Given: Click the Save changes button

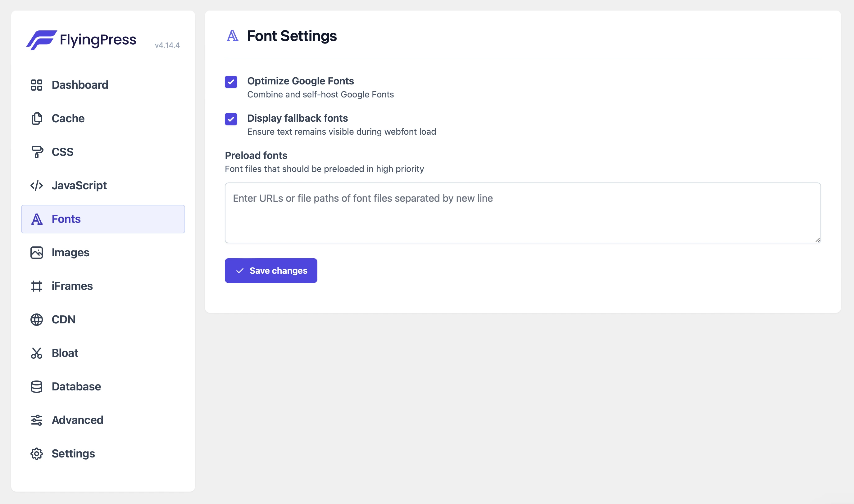Looking at the screenshot, I should [x=271, y=270].
